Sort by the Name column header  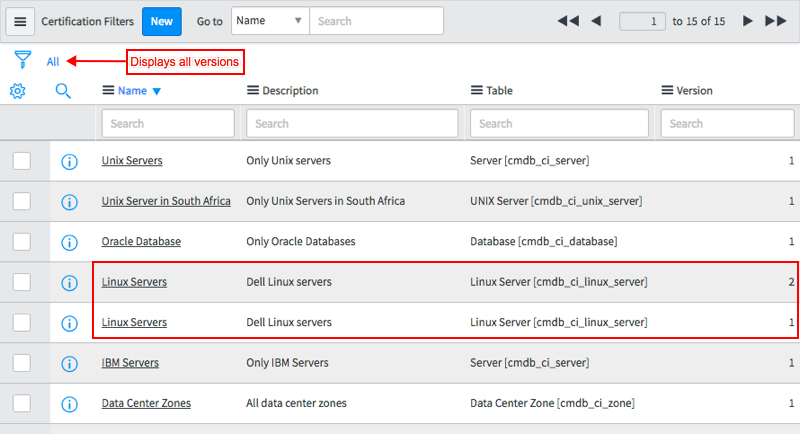click(x=132, y=90)
